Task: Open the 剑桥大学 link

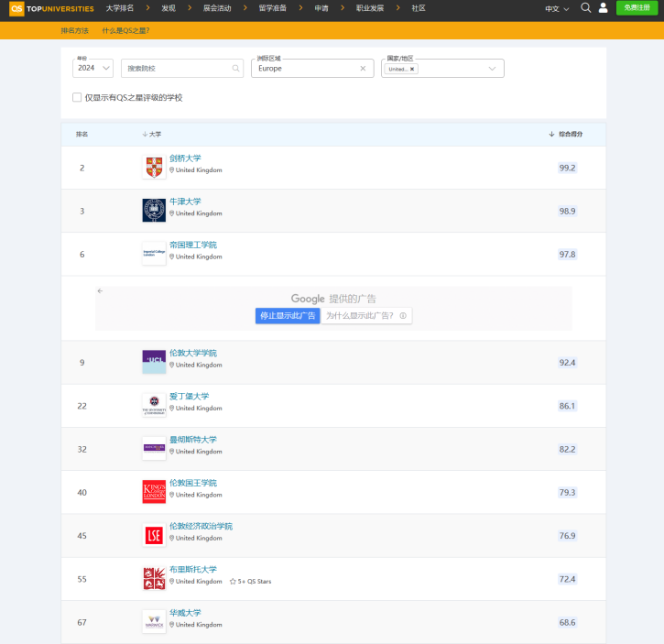Action: tap(185, 158)
